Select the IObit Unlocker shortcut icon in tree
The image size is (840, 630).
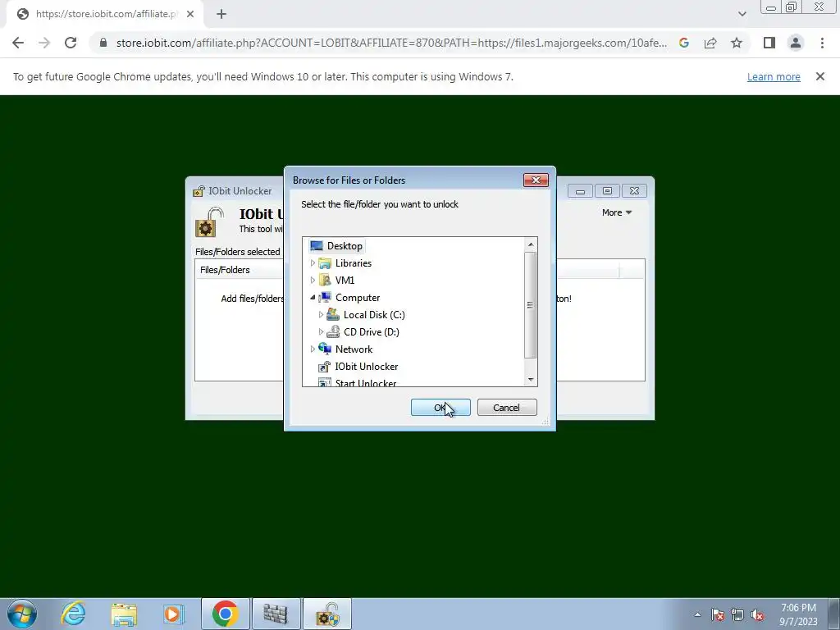point(325,367)
